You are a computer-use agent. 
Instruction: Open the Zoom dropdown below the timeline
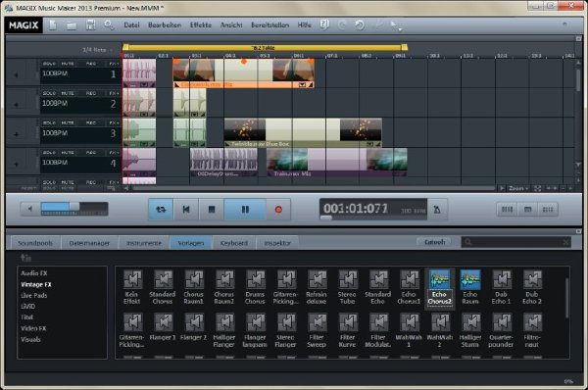pos(518,188)
